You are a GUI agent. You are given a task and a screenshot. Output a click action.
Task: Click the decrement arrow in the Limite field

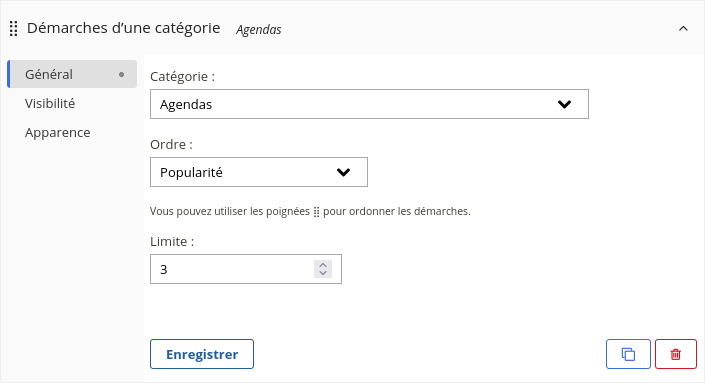point(323,273)
